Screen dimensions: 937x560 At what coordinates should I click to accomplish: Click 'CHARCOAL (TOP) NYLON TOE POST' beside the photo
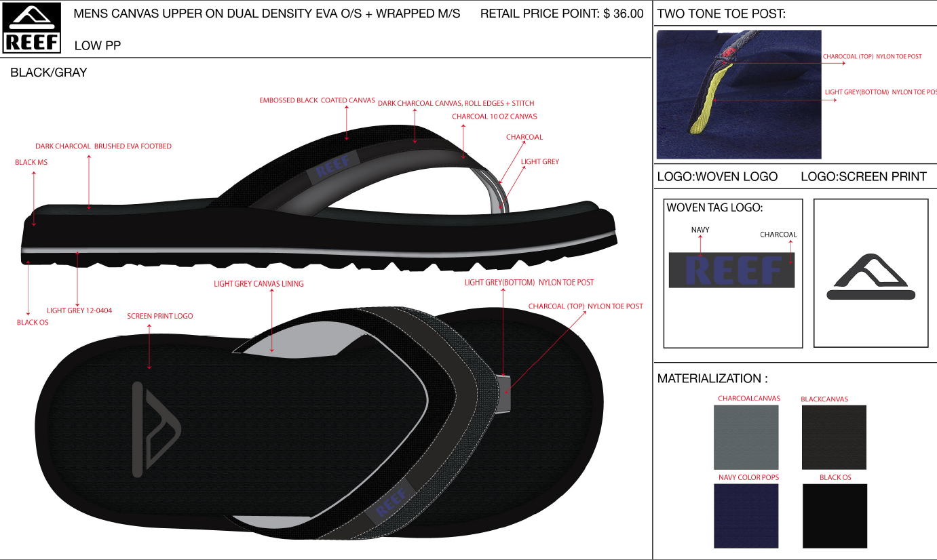[x=873, y=57]
